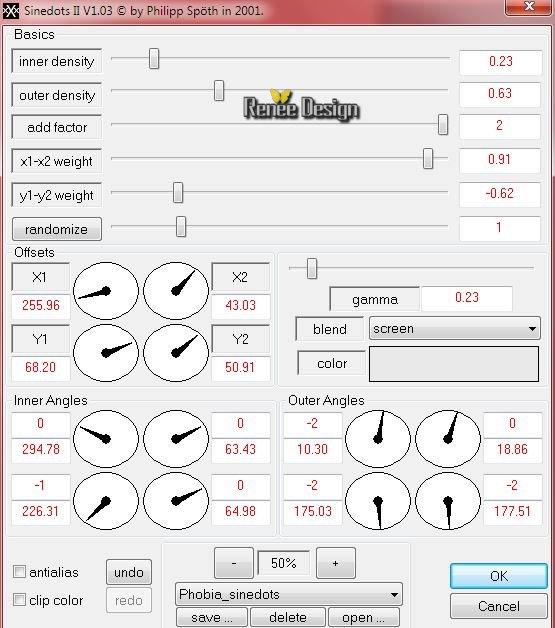
Task: Expand the Phobia_sinedots preset dropdown
Action: point(289,594)
